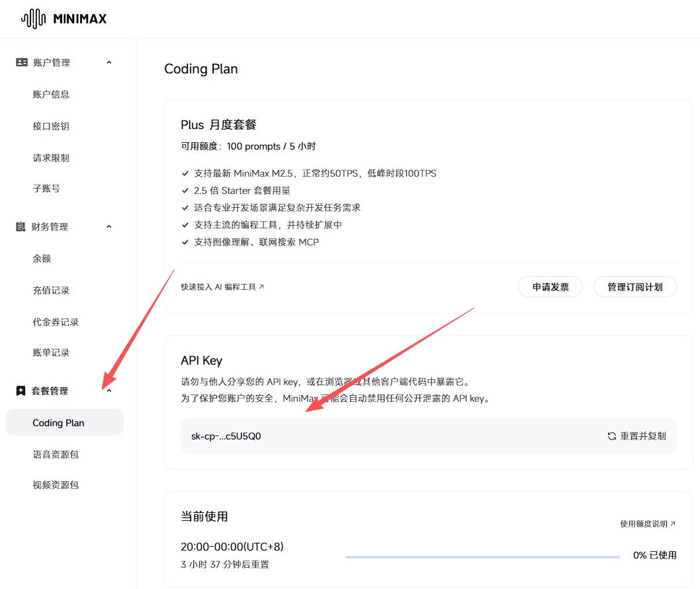The height and width of the screenshot is (589, 700).
Task: Click the masked API key sk-cp-...c5U5Q0
Action: [x=226, y=436]
